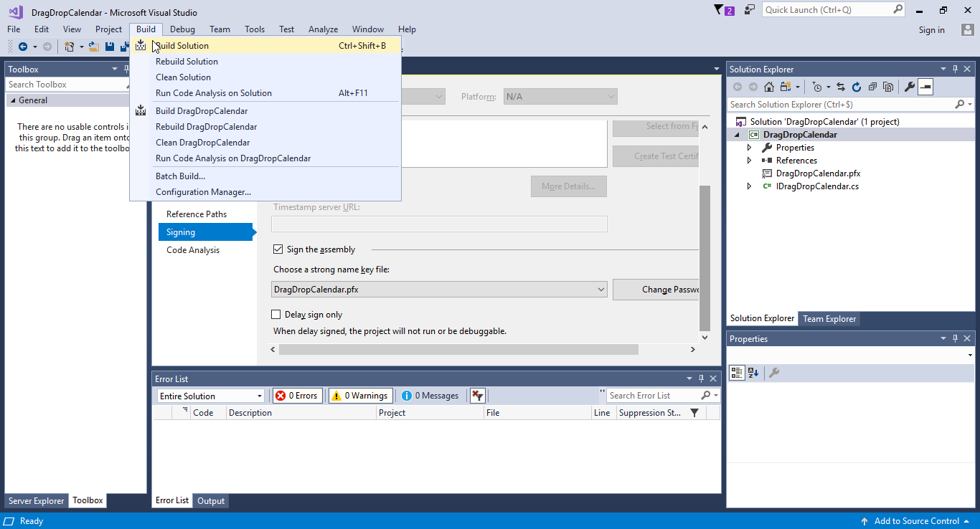Click horizontal scrollbar in Signing page
The height and width of the screenshot is (529, 980).
click(x=458, y=349)
